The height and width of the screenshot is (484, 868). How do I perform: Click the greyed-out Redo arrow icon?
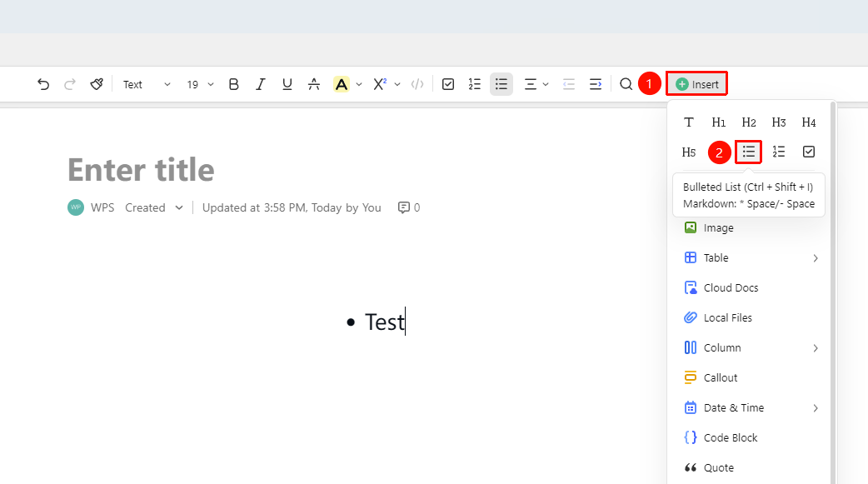point(70,84)
